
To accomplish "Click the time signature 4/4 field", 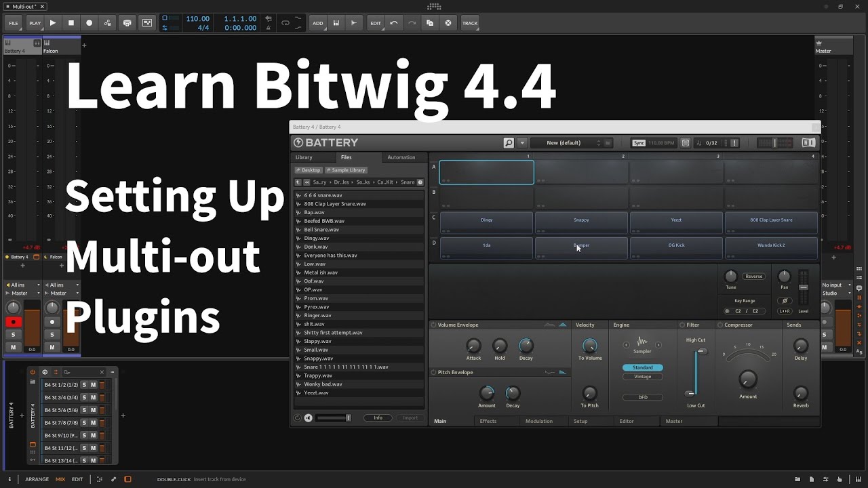I will click(x=203, y=28).
